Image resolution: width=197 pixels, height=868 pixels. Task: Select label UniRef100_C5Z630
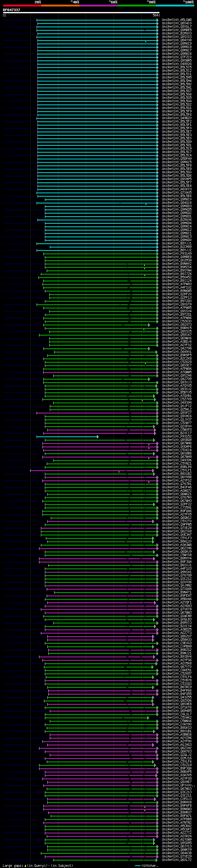177,321
